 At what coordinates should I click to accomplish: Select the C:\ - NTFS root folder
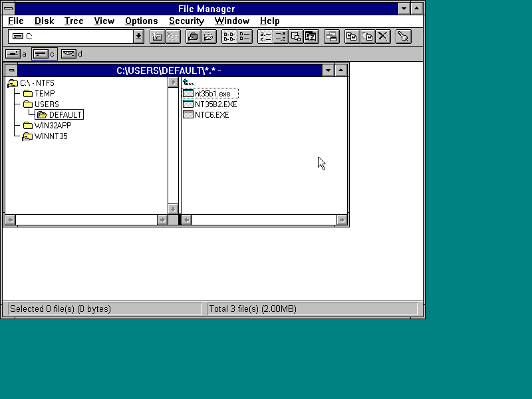click(31, 83)
